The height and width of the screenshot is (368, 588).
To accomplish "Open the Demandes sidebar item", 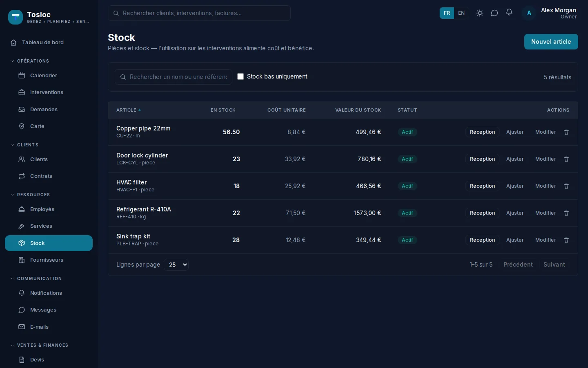I will coord(49,110).
